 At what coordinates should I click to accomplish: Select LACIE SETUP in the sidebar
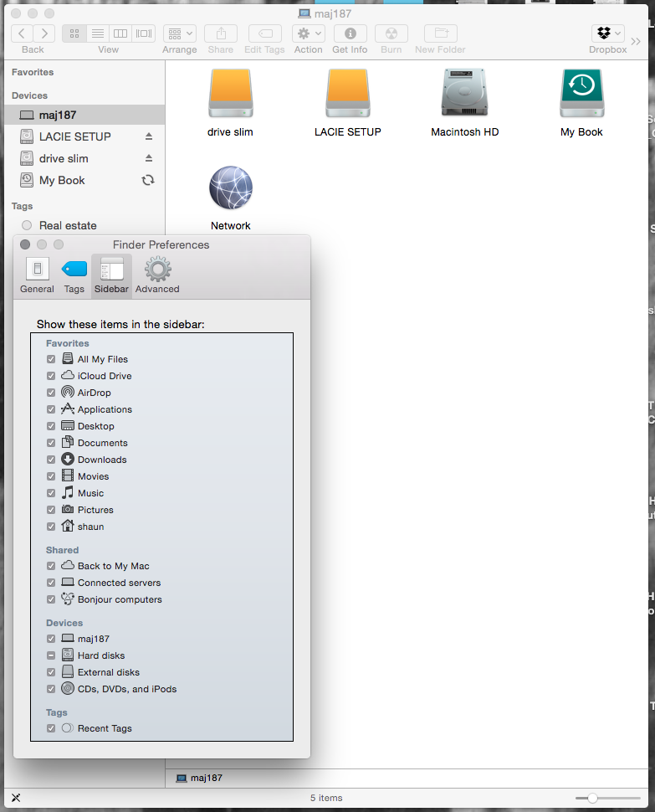84,136
